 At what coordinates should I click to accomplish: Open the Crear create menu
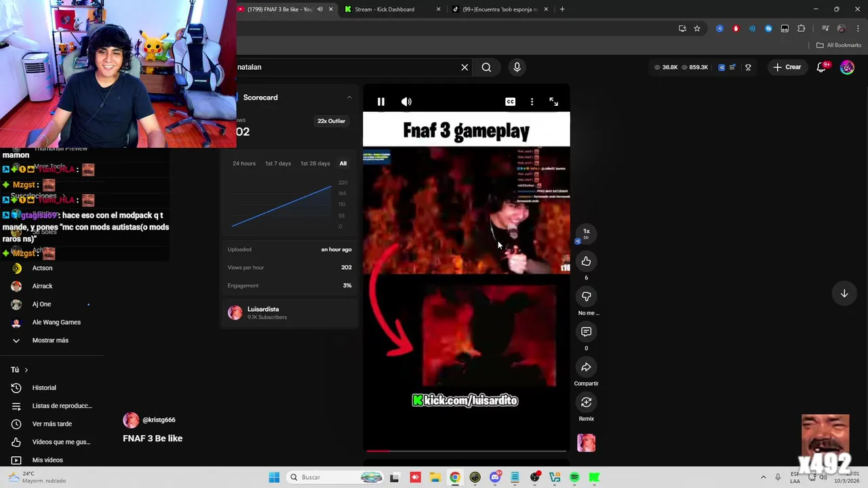click(787, 67)
